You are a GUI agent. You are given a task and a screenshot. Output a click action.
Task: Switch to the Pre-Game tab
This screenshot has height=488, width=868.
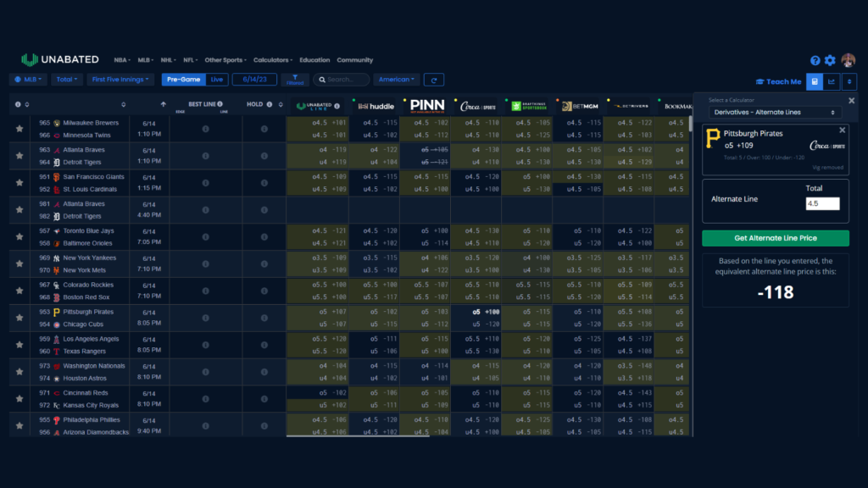183,80
